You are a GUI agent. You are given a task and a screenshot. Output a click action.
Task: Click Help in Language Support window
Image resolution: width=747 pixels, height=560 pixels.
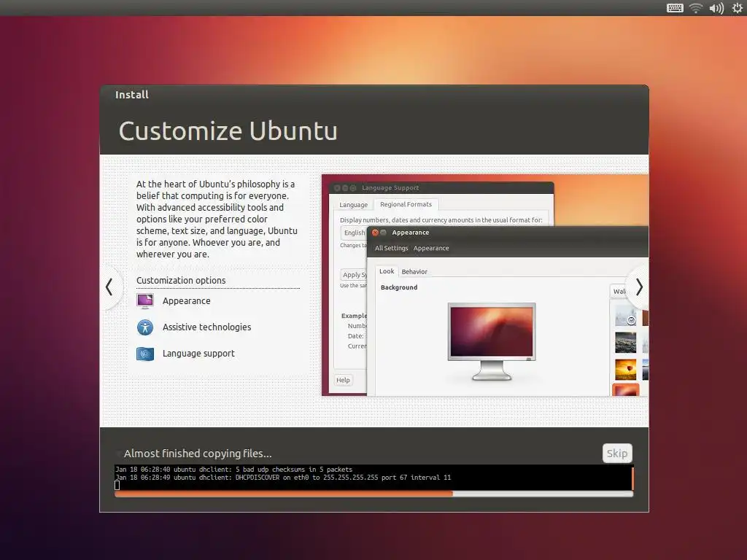343,380
